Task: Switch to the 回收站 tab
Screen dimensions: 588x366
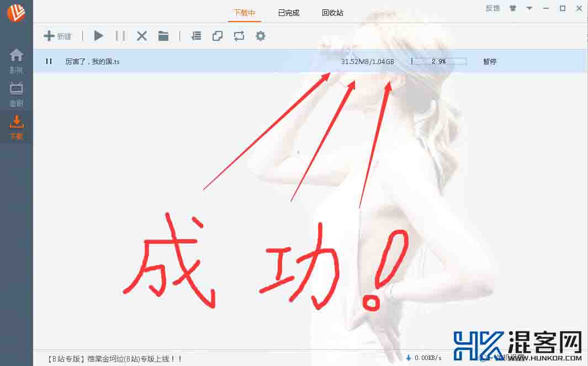Action: coord(332,13)
